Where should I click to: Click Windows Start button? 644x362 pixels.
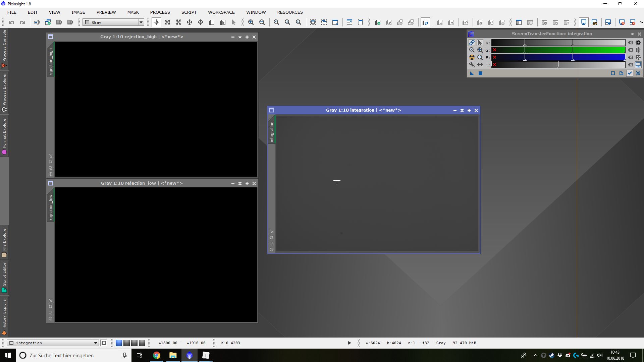(8, 355)
